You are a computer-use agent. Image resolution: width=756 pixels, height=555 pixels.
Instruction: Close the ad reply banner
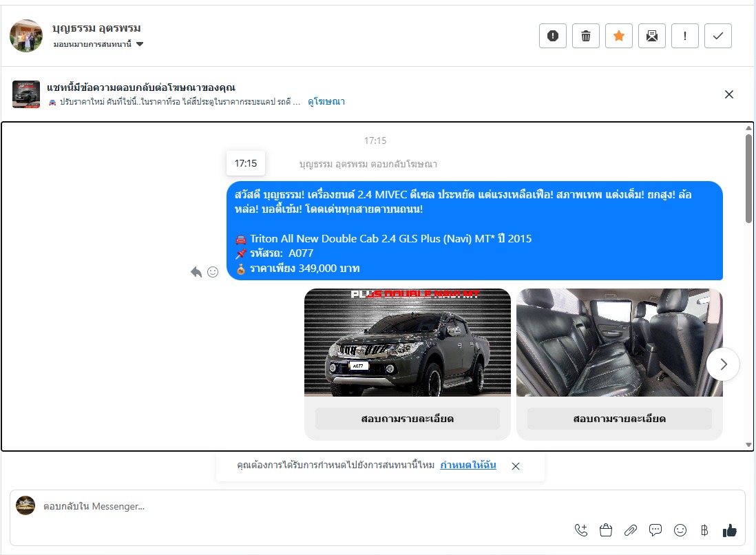tap(729, 94)
